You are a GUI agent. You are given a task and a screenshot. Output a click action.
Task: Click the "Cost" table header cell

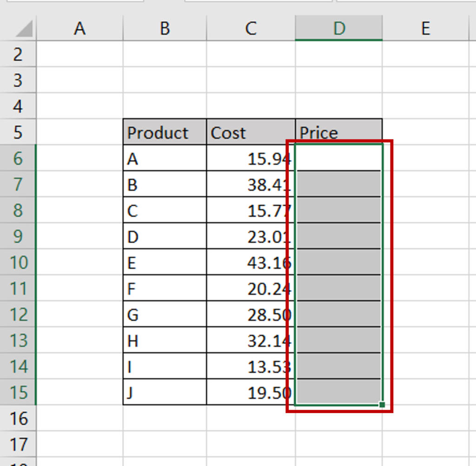click(x=251, y=132)
